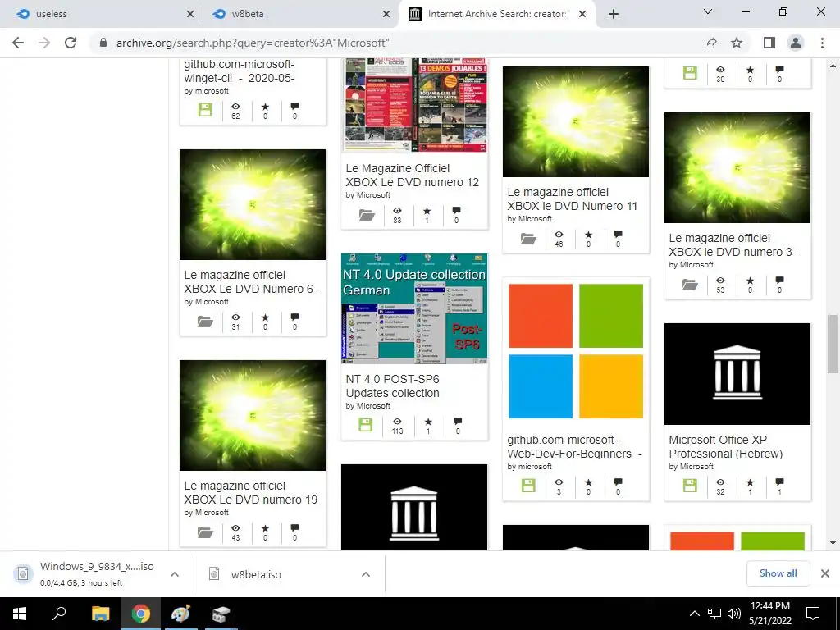Open a new tab with plus button
Viewport: 840px width, 630px height.
click(614, 14)
